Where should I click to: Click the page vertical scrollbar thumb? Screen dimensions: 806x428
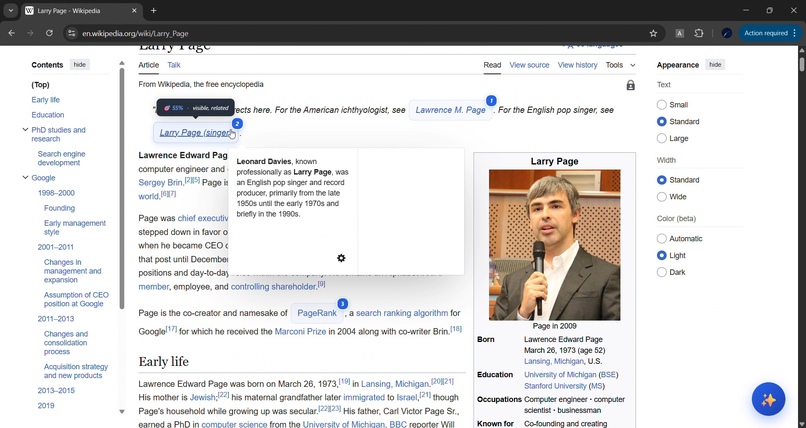coord(801,65)
